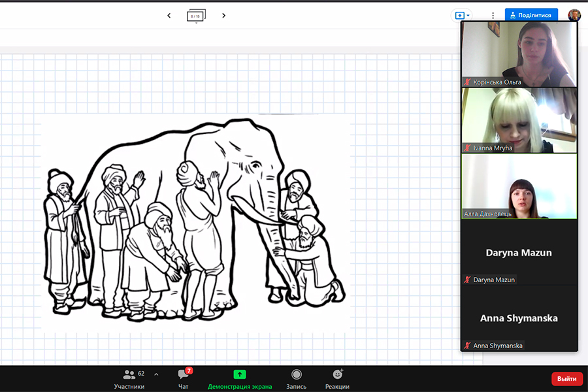The height and width of the screenshot is (392, 588).
Task: Click Anna Shymanska's muted microphone icon
Action: click(467, 346)
